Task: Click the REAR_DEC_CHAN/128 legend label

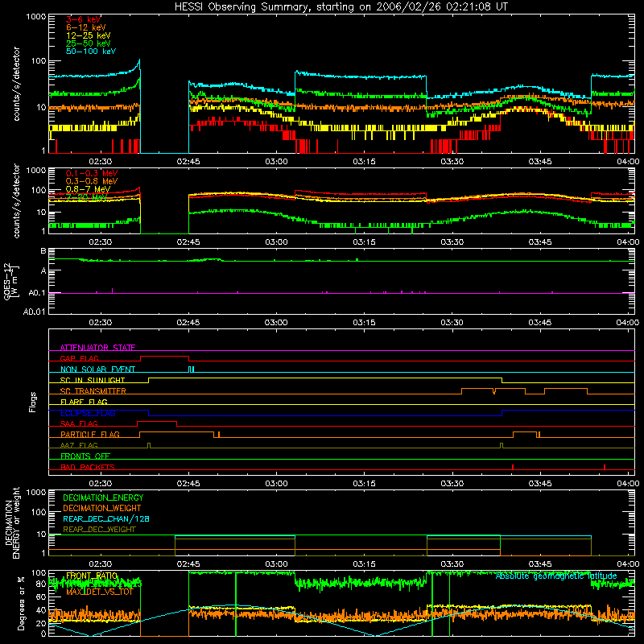Action: pyautogui.click(x=106, y=519)
